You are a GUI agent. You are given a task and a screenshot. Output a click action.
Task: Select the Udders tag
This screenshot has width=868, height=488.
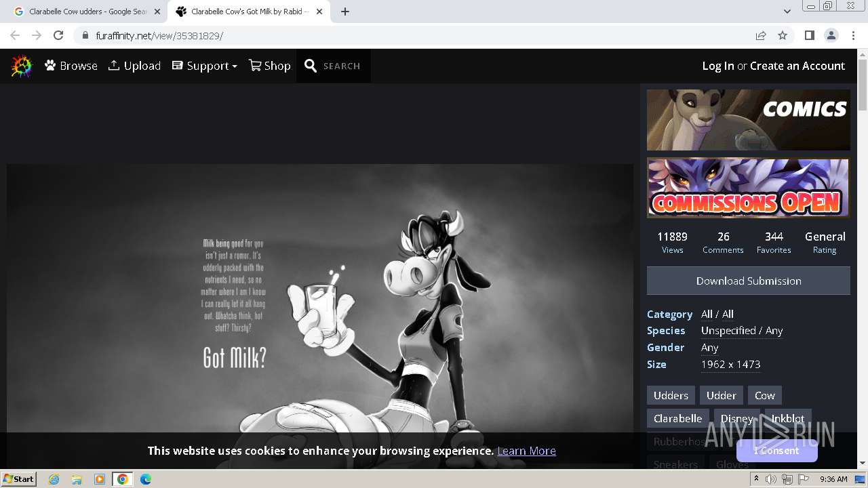point(671,395)
